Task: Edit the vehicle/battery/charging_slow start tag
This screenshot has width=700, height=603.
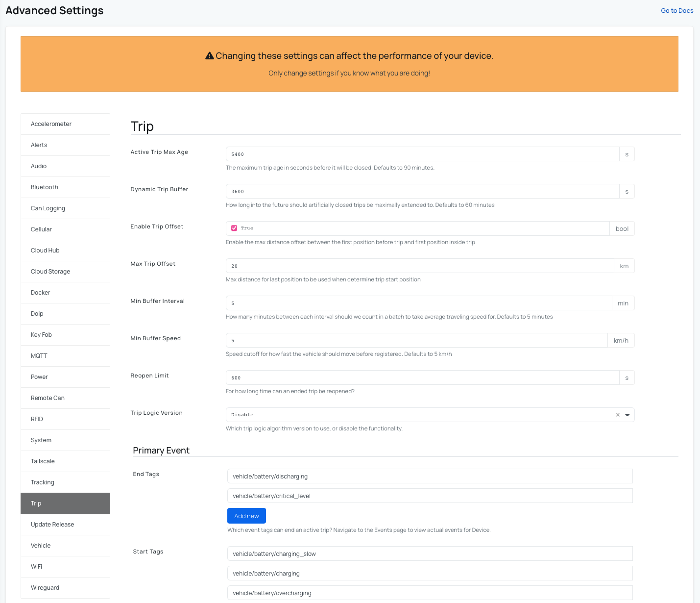Action: point(430,554)
